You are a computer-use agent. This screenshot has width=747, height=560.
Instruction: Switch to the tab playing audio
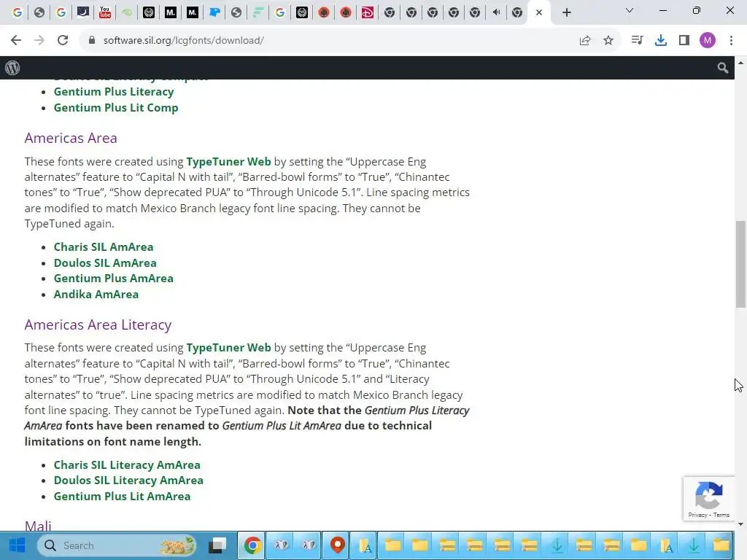(496, 12)
